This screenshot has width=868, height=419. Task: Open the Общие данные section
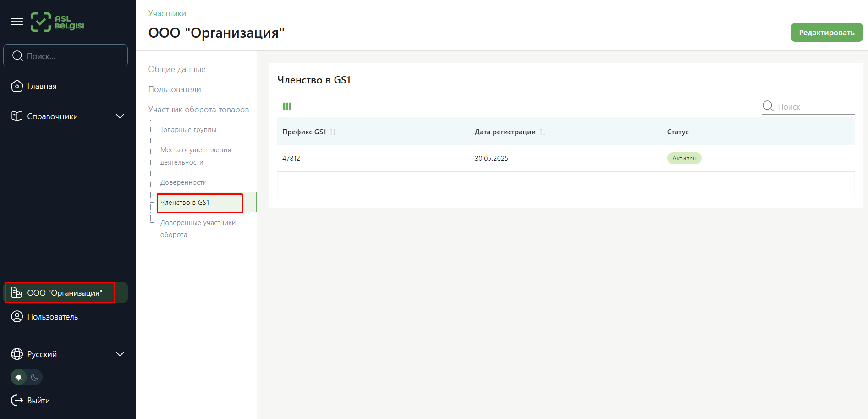coord(177,69)
